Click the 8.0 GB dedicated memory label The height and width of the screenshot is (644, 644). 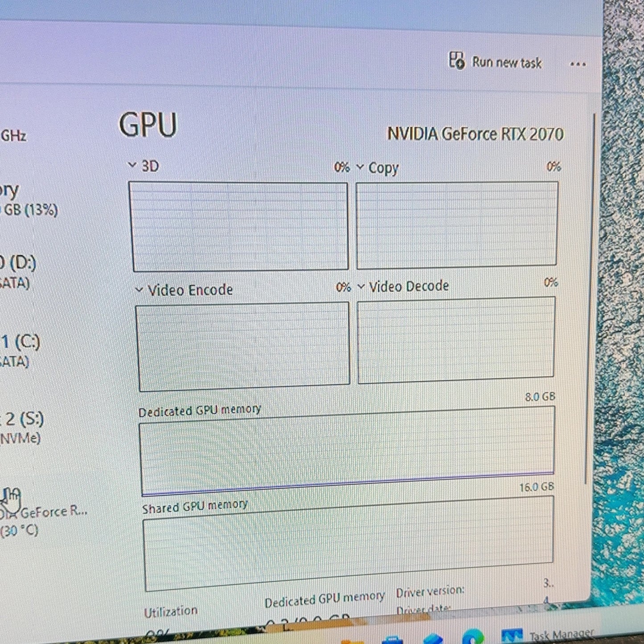click(x=540, y=397)
